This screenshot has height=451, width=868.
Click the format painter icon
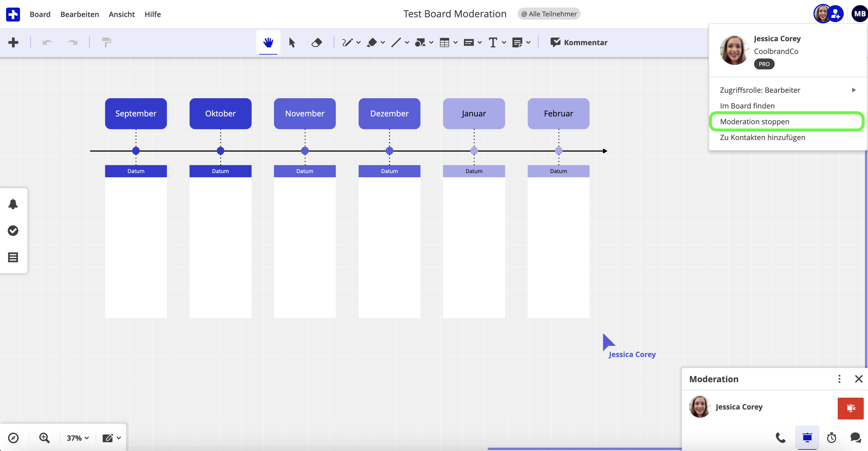[106, 42]
